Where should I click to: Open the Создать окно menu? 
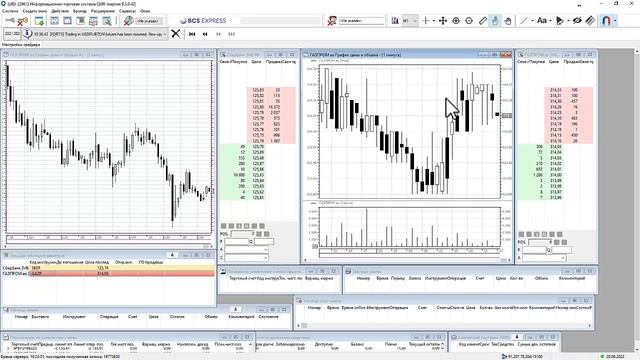click(x=35, y=11)
